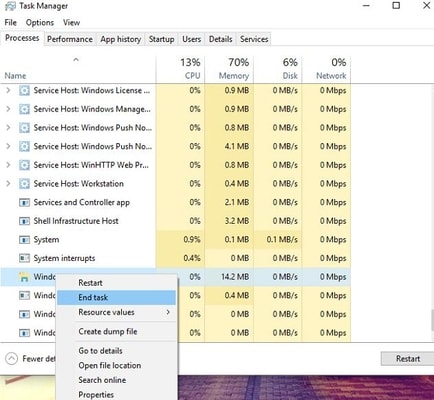The height and width of the screenshot is (400, 434).
Task: Expand Service Host: Workstation row
Action: pos(8,184)
